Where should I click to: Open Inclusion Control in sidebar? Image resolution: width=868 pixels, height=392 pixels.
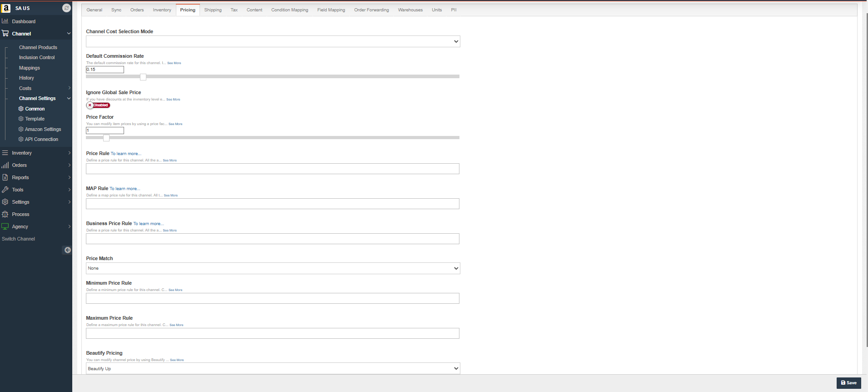[37, 57]
